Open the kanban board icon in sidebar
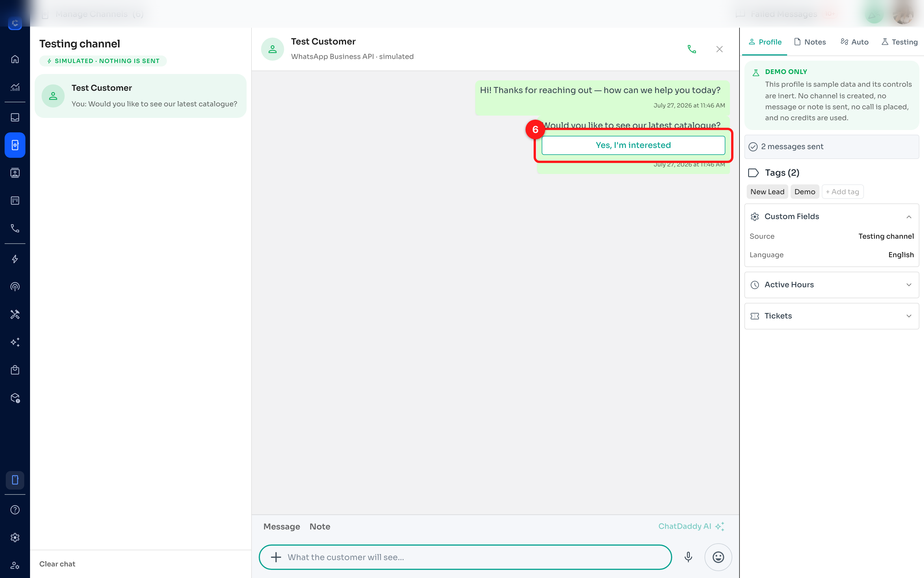The width and height of the screenshot is (924, 578). 15,201
